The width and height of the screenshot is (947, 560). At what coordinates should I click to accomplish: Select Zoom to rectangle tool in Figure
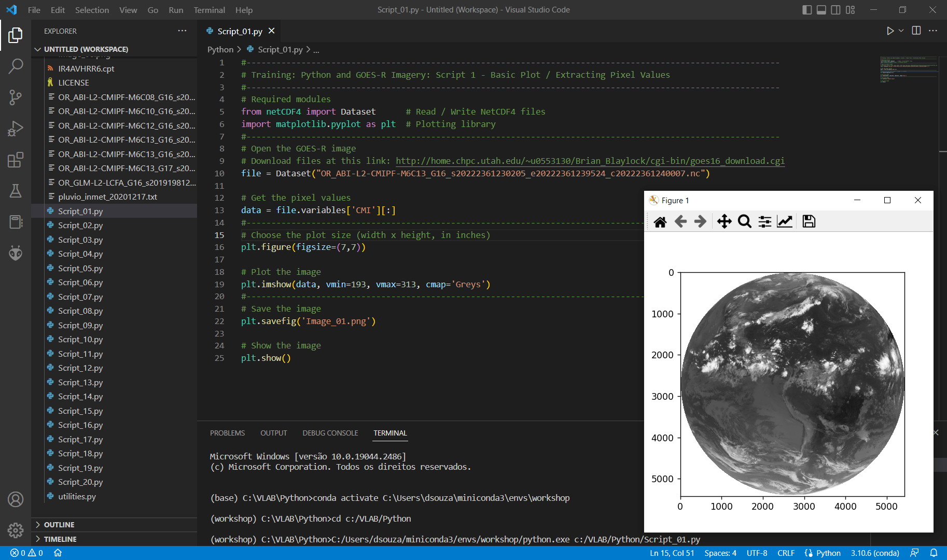pyautogui.click(x=745, y=222)
